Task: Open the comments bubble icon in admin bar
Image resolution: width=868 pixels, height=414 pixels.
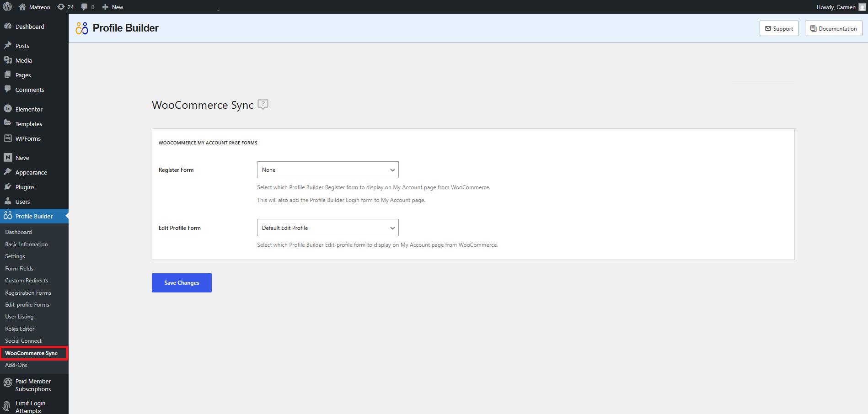Action: (84, 7)
